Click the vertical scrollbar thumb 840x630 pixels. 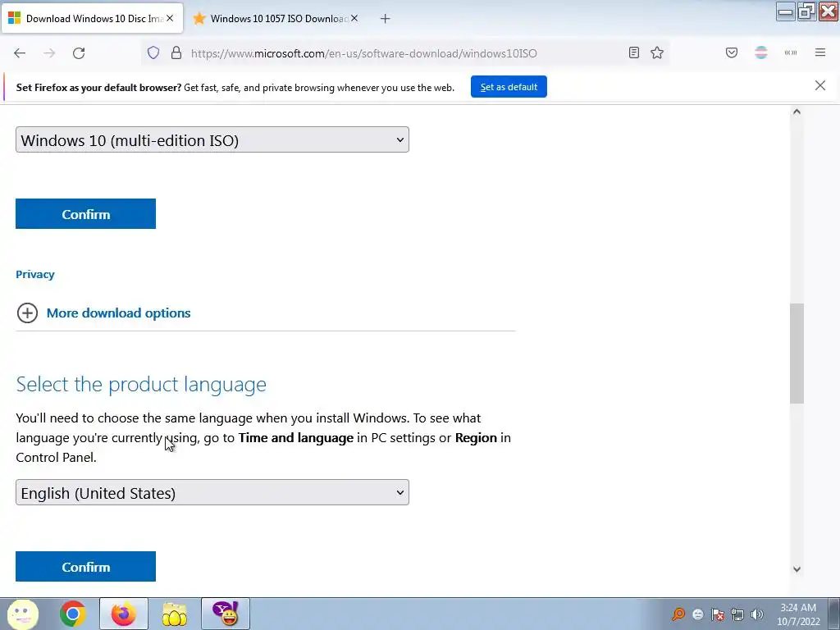click(797, 354)
